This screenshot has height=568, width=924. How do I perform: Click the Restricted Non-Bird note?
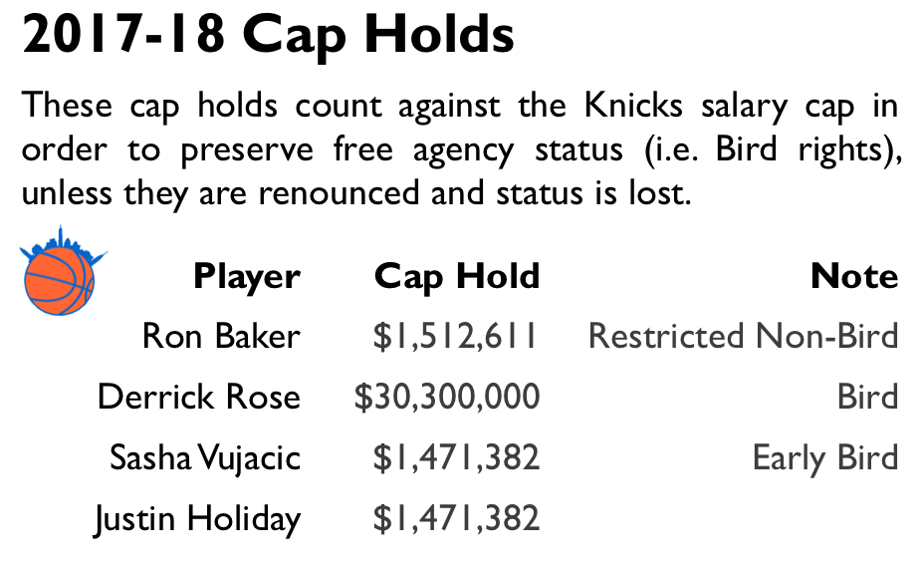(744, 336)
